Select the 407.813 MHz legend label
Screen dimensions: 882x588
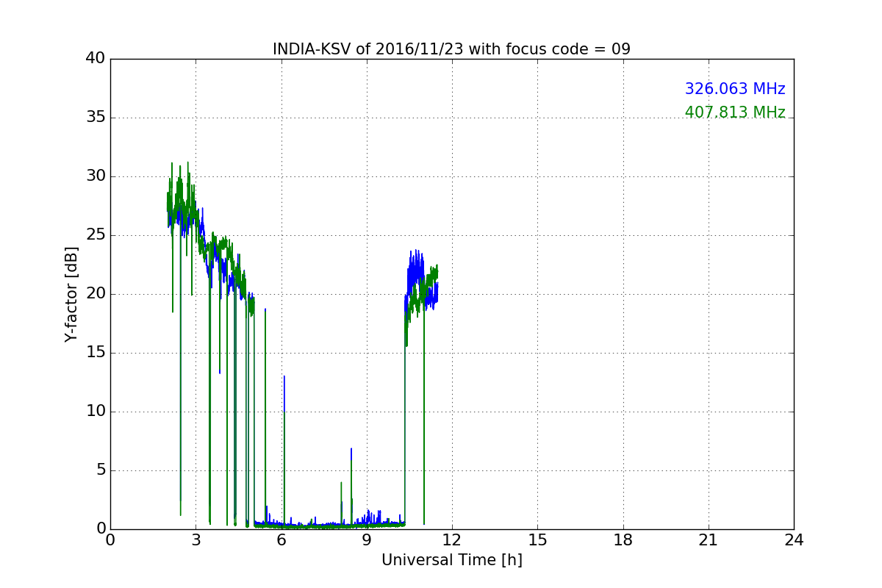(735, 112)
